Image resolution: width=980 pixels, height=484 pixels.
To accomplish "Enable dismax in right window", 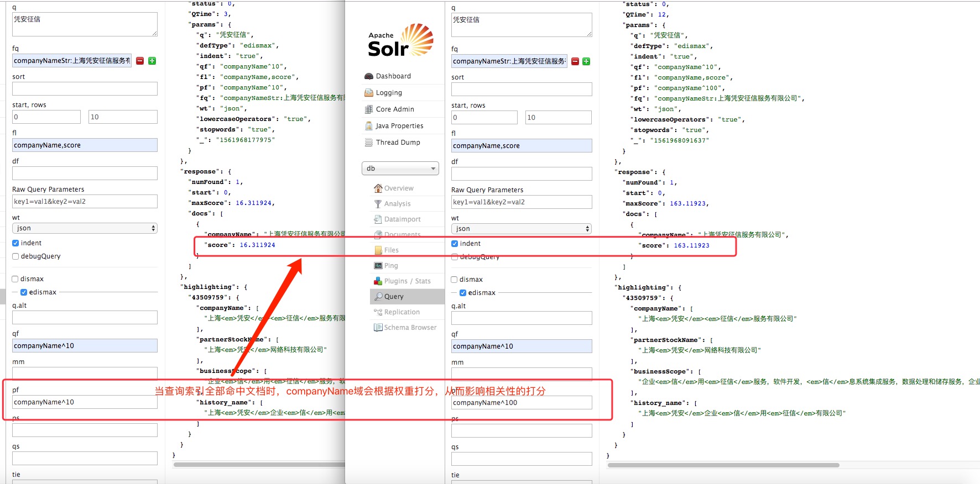I will tap(455, 280).
